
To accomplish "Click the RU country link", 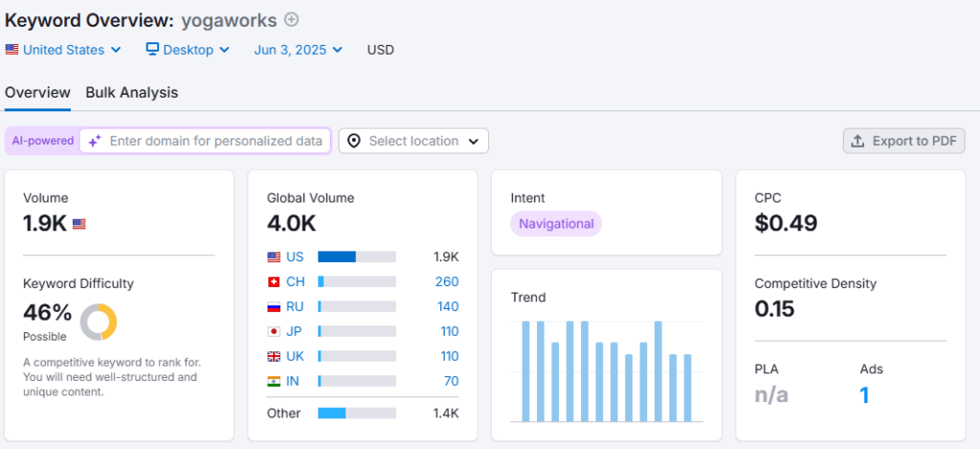I will point(296,306).
